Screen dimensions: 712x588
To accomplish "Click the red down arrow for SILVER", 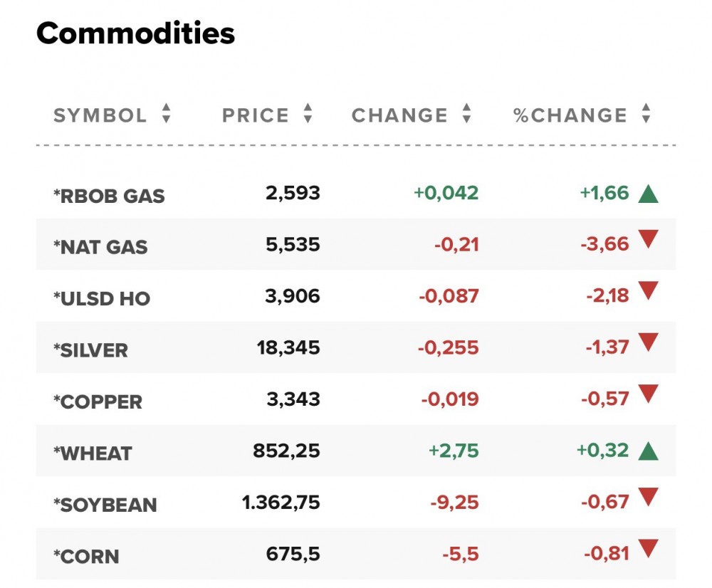I will point(648,343).
